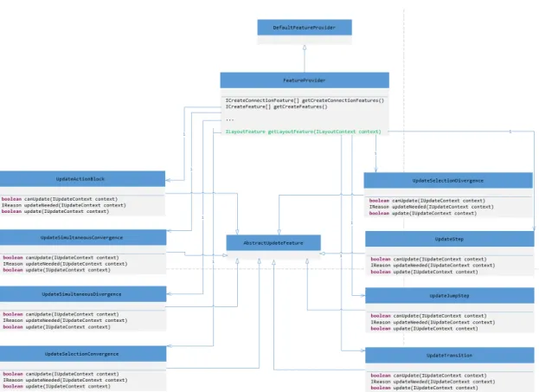Click boolean update method in UpdateTransition
The height and width of the screenshot is (392, 539).
click(x=424, y=388)
